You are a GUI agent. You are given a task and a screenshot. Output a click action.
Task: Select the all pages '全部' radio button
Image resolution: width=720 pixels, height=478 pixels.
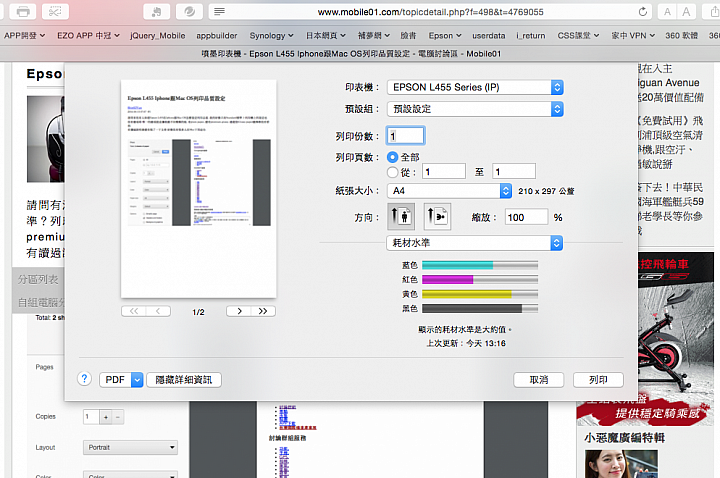(392, 157)
